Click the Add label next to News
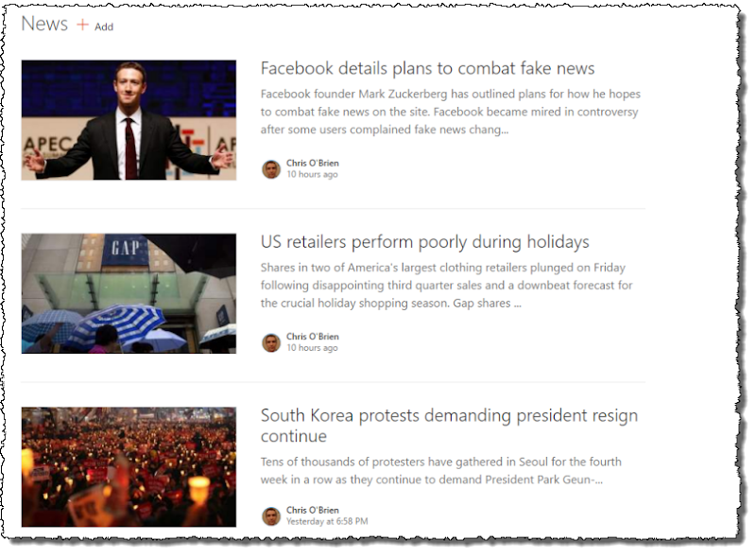Screen dimensions: 756x558 [x=104, y=27]
